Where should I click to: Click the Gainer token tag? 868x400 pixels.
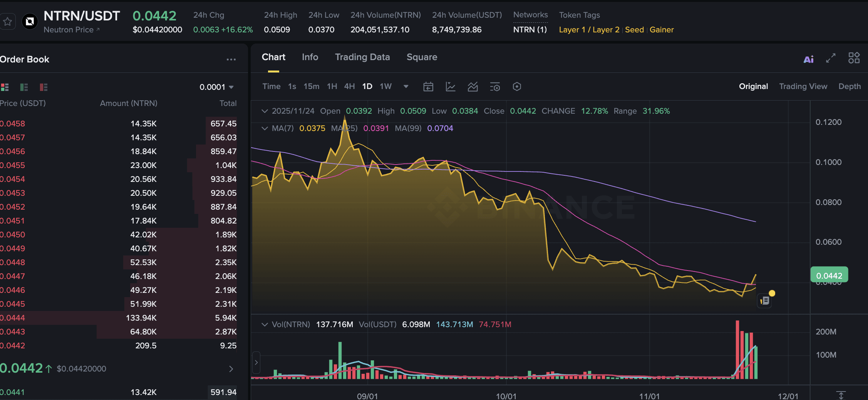click(x=662, y=30)
